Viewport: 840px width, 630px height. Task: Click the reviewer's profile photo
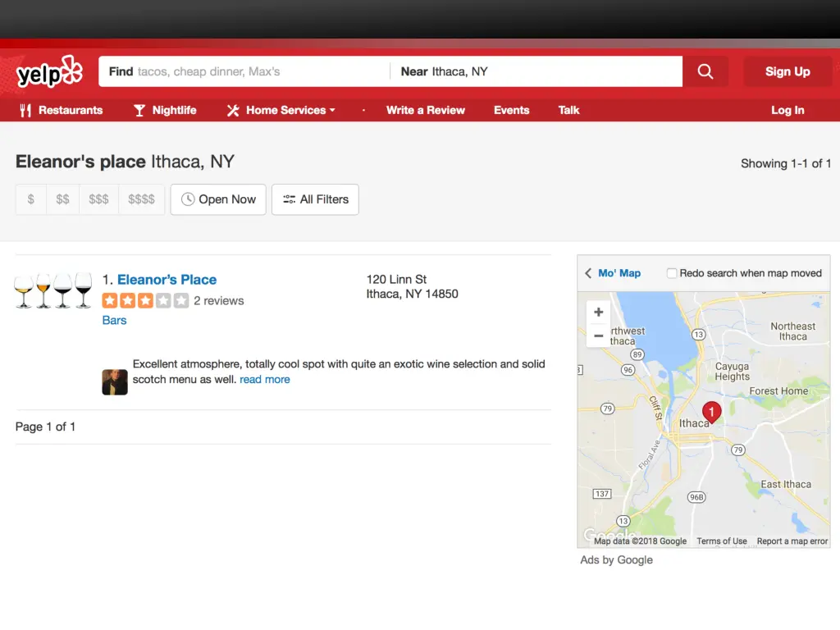[115, 382]
